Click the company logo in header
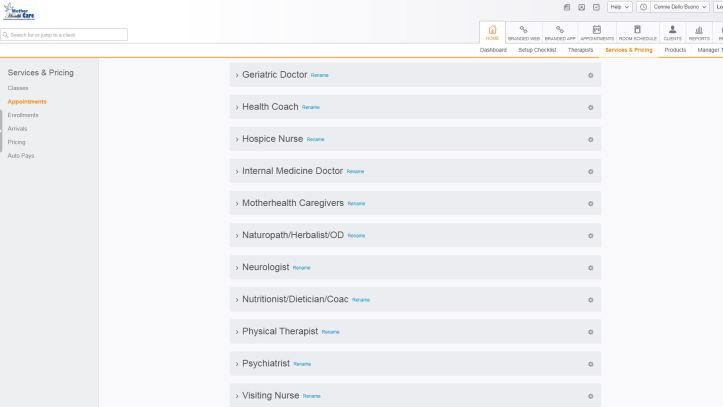723x407 pixels. pos(19,12)
